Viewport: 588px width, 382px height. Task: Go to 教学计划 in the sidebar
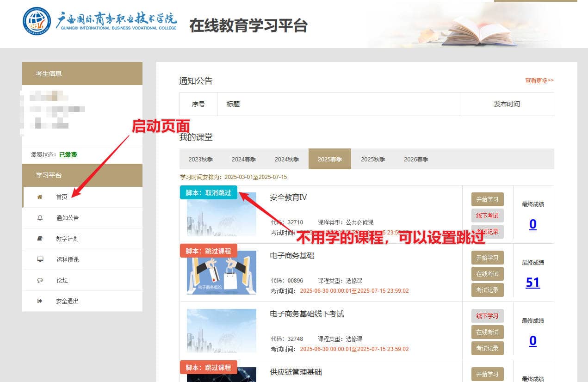tap(82, 239)
